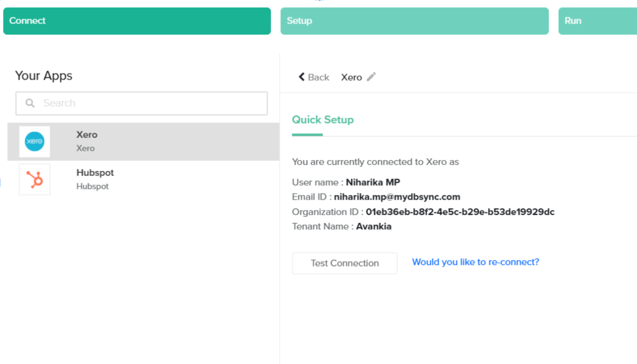Click the Xero logo icon in apps list
Image resolution: width=637 pixels, height=364 pixels.
coord(34,142)
